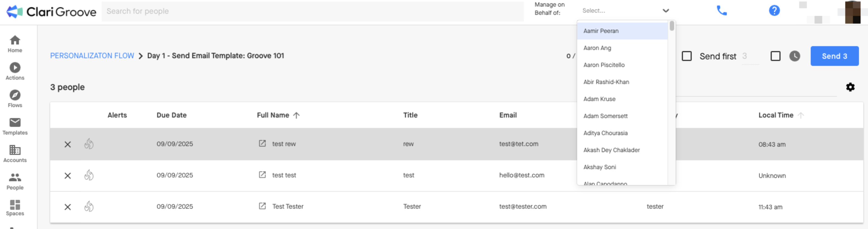Open the phone dialer icon
868x229 pixels.
coord(721,10)
